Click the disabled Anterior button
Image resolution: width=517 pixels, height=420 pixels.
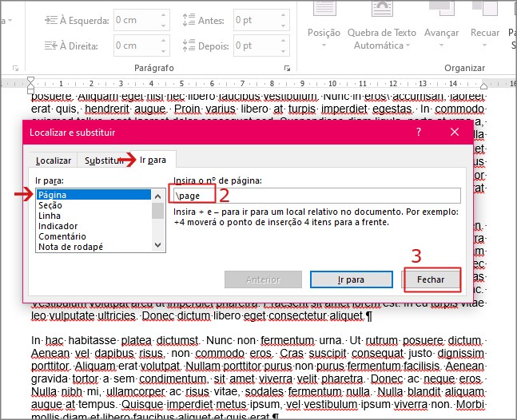[263, 279]
